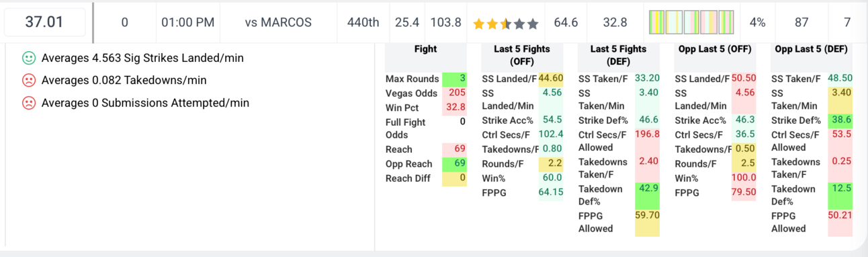Click the star rating icons

click(x=506, y=24)
